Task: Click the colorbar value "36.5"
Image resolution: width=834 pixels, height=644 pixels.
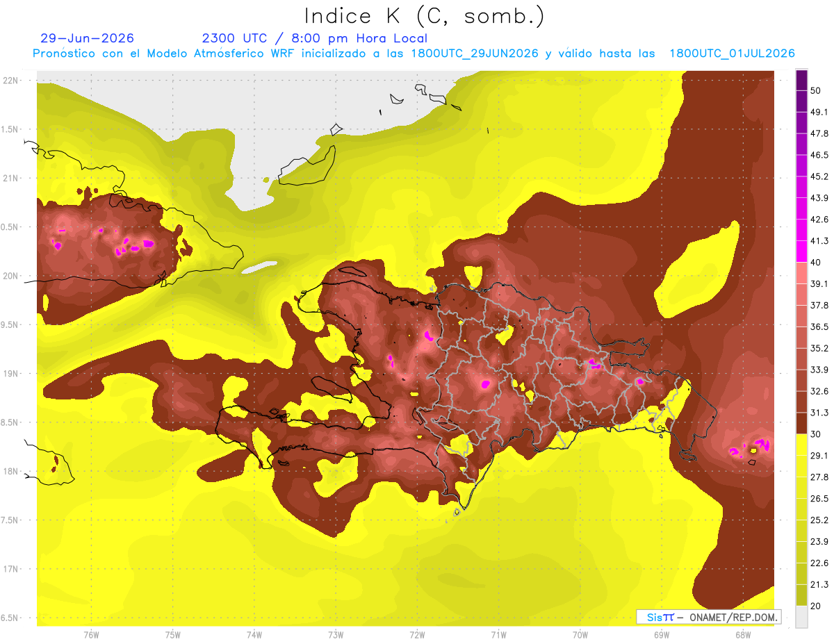Action: [x=819, y=327]
